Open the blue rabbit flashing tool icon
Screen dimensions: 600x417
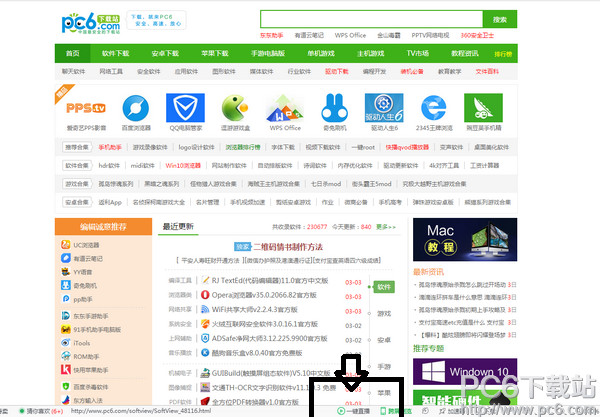[x=334, y=108]
